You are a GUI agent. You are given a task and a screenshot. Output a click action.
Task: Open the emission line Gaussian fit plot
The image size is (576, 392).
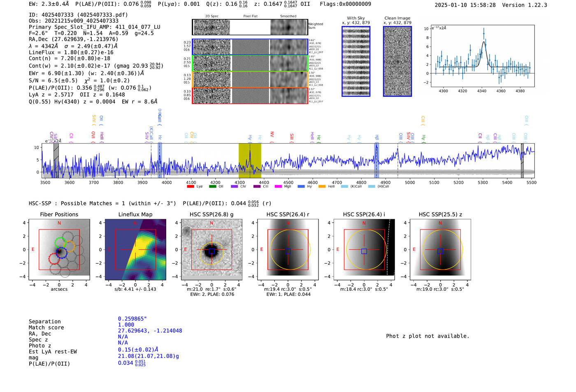click(482, 56)
